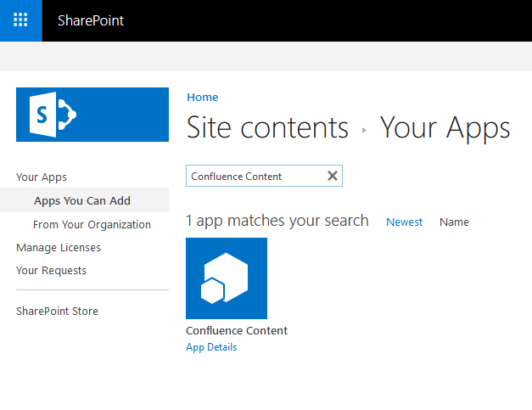Go to the Home breadcrumb link
This screenshot has width=532, height=410.
click(x=203, y=97)
